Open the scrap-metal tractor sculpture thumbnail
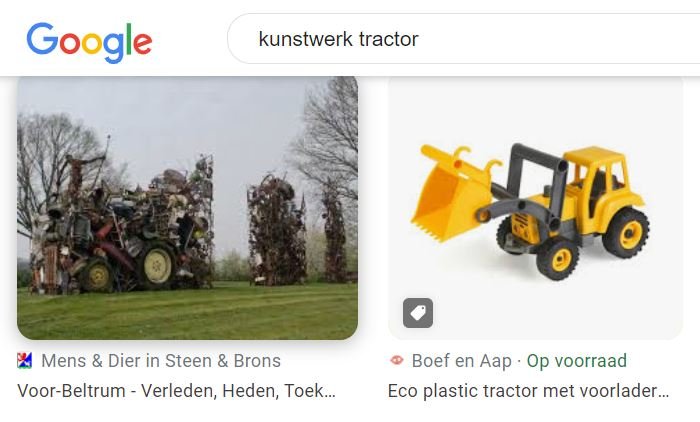Screen dimensions: 700x422 pyautogui.click(x=188, y=208)
